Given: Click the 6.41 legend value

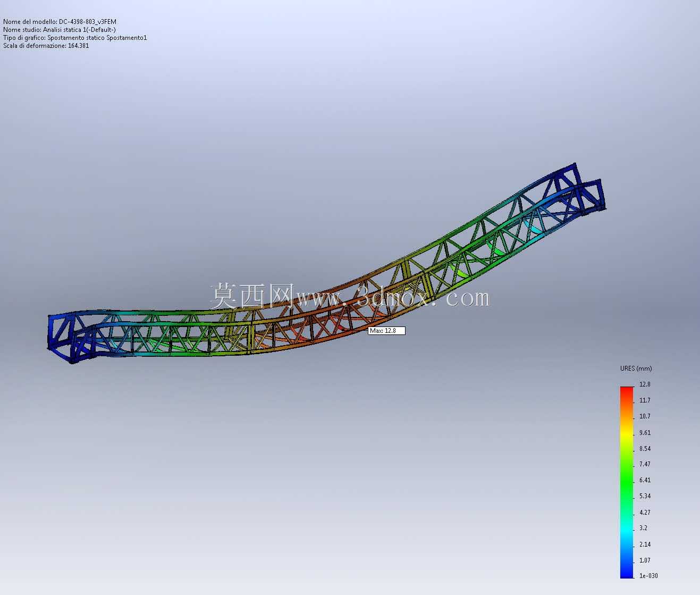Looking at the screenshot, I should [x=645, y=480].
